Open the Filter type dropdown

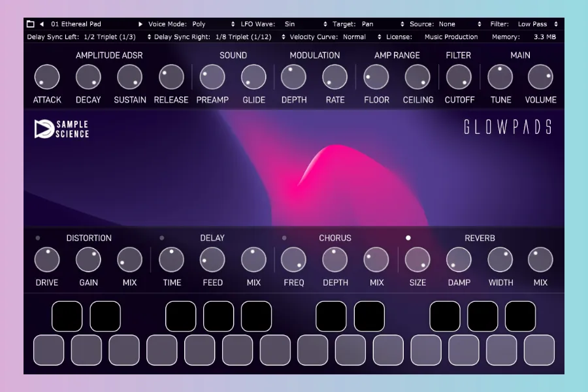(x=524, y=24)
